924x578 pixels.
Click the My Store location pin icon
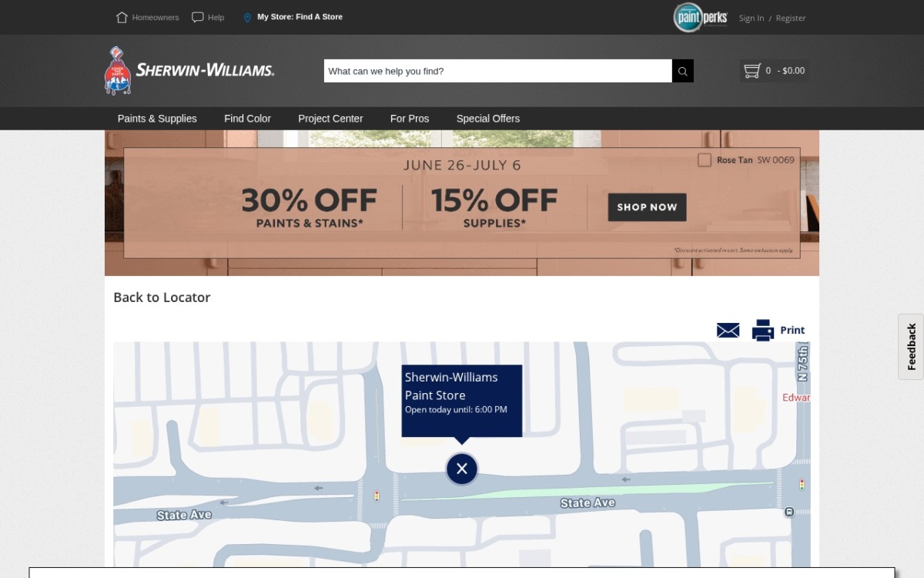click(247, 17)
